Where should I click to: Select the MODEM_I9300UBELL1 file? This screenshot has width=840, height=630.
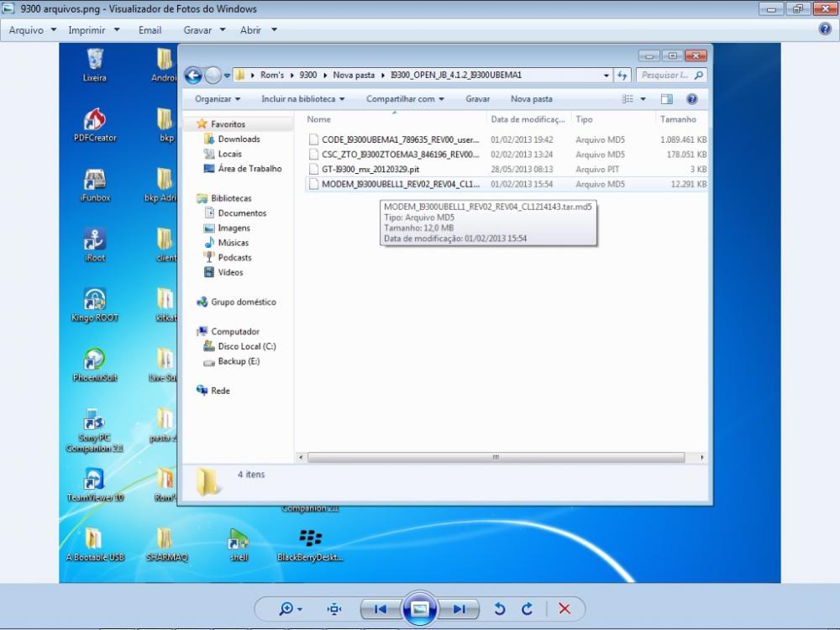(507, 184)
